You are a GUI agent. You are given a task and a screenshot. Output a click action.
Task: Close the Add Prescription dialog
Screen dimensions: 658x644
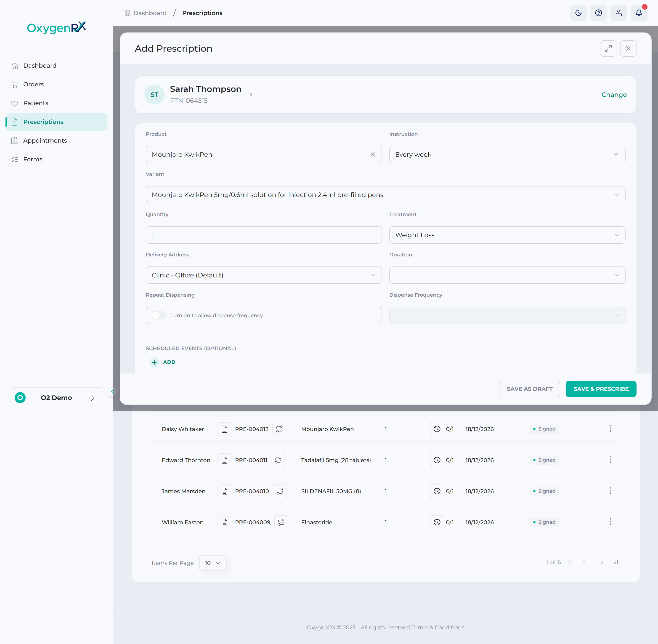628,48
